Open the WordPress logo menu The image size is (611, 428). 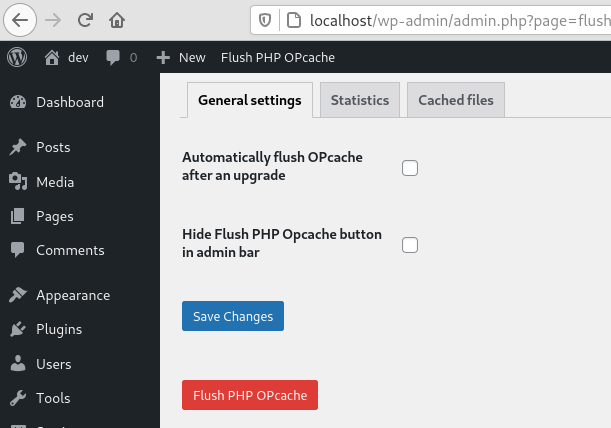17,57
